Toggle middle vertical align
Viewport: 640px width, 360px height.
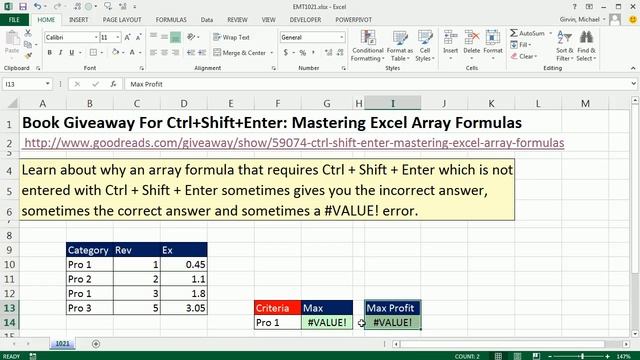tap(164, 37)
